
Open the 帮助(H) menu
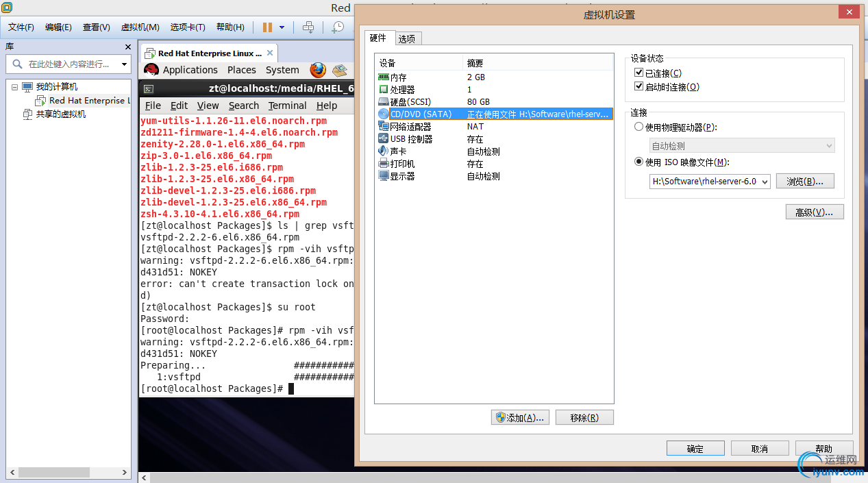(230, 27)
